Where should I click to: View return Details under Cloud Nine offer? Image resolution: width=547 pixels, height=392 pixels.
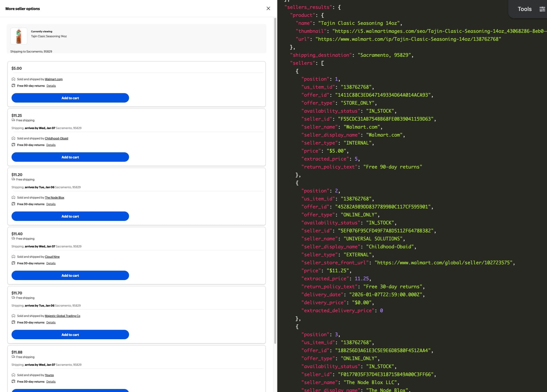[x=51, y=263]
